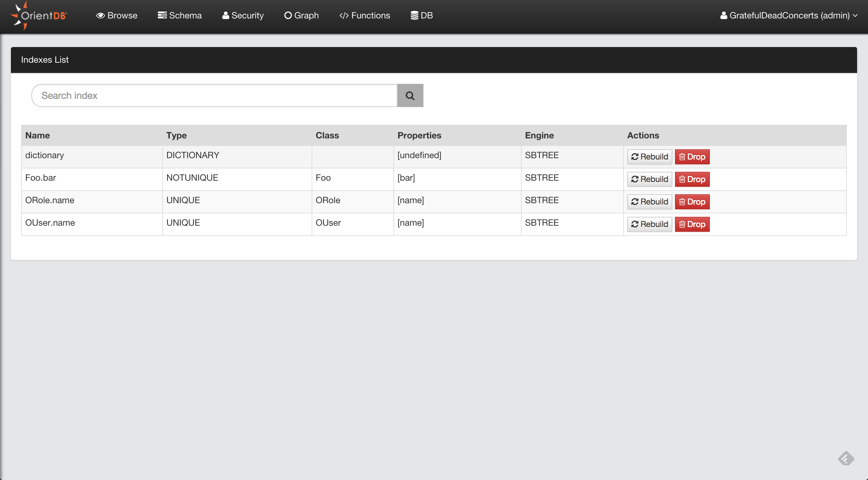This screenshot has width=868, height=480.
Task: Rebuild the Foo.bar index
Action: click(649, 179)
